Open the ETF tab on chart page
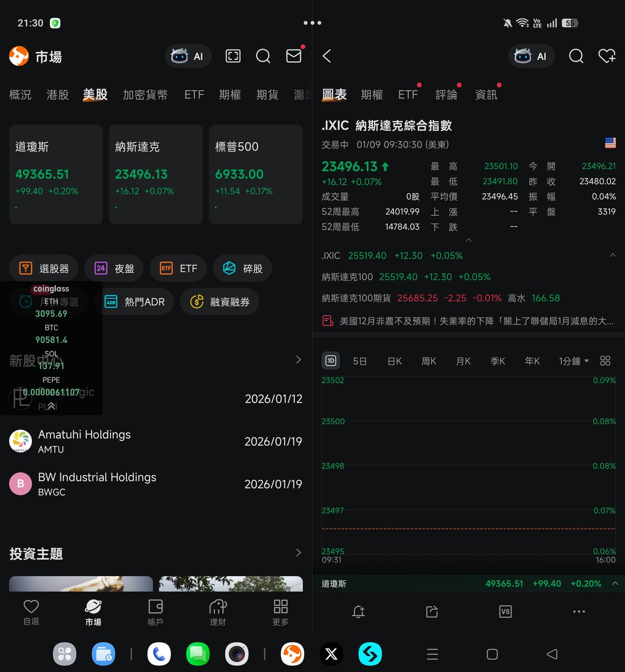The image size is (625, 672). pyautogui.click(x=408, y=95)
